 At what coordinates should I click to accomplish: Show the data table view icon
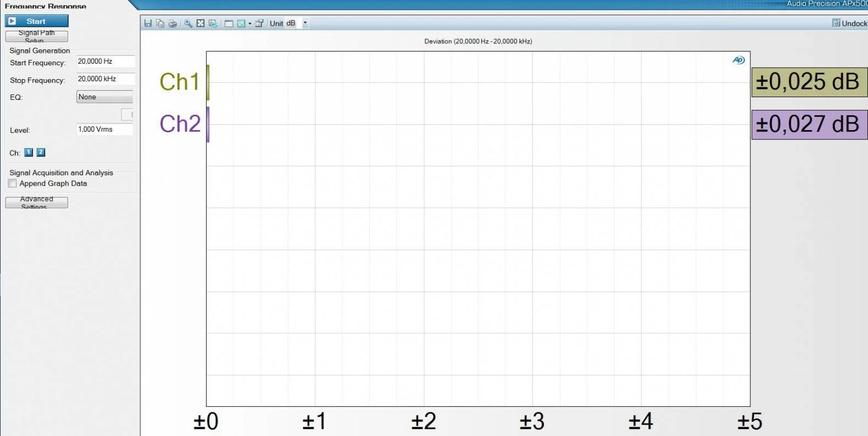(229, 23)
